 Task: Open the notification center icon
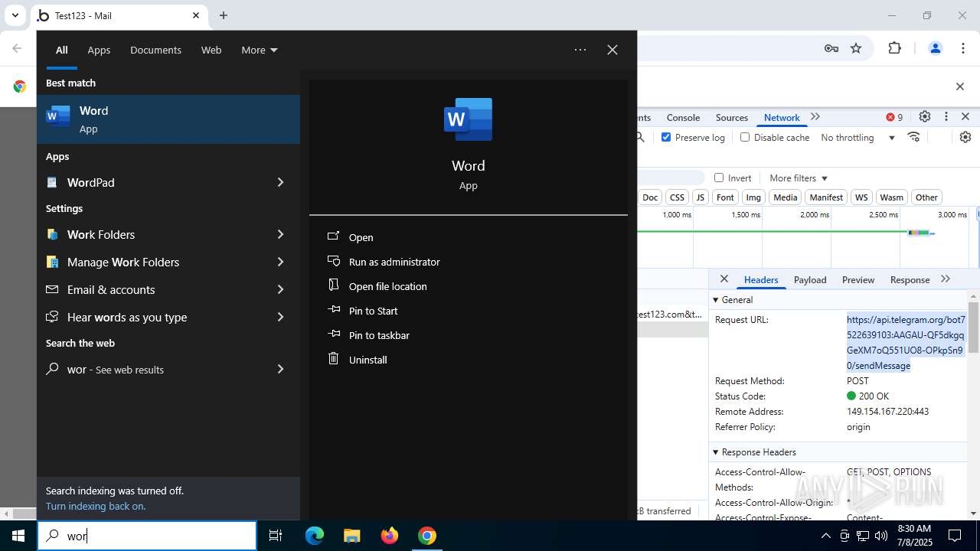pyautogui.click(x=955, y=536)
